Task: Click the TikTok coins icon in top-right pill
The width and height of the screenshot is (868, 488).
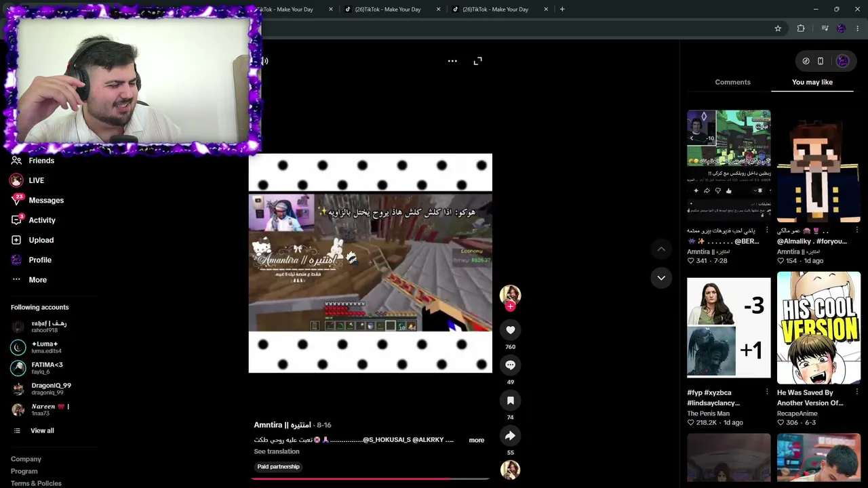Action: 806,61
